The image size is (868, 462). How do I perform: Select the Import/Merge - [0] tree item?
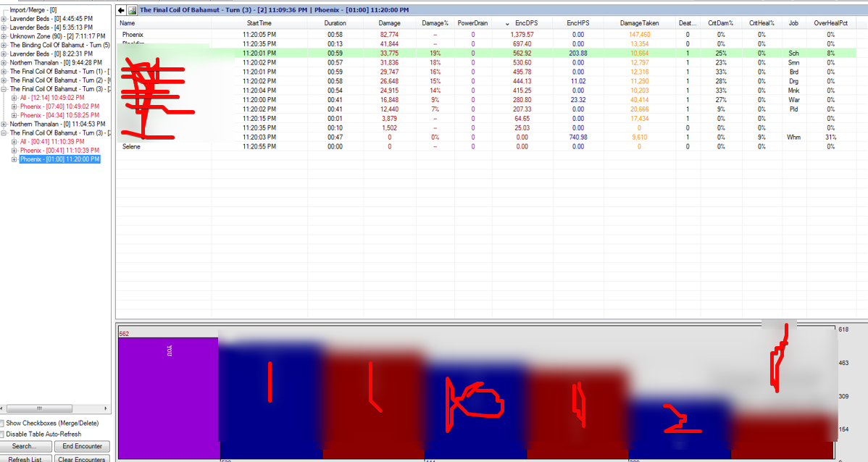coord(33,10)
